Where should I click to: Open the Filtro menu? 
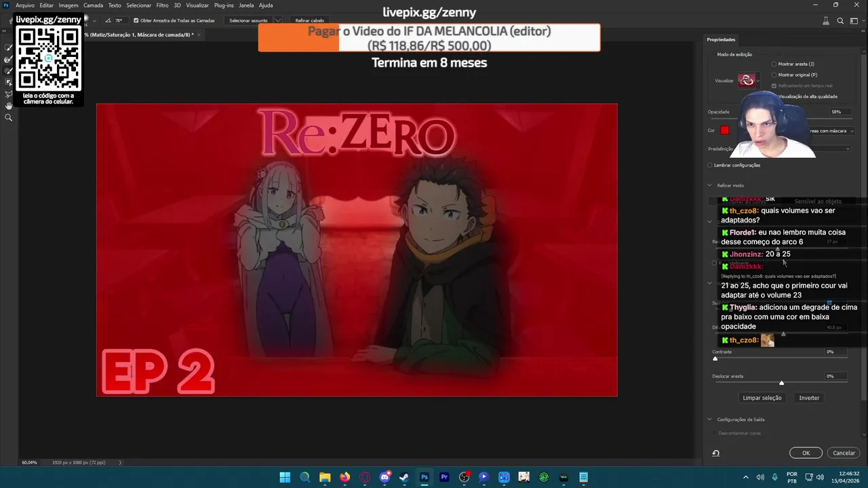[x=162, y=5]
